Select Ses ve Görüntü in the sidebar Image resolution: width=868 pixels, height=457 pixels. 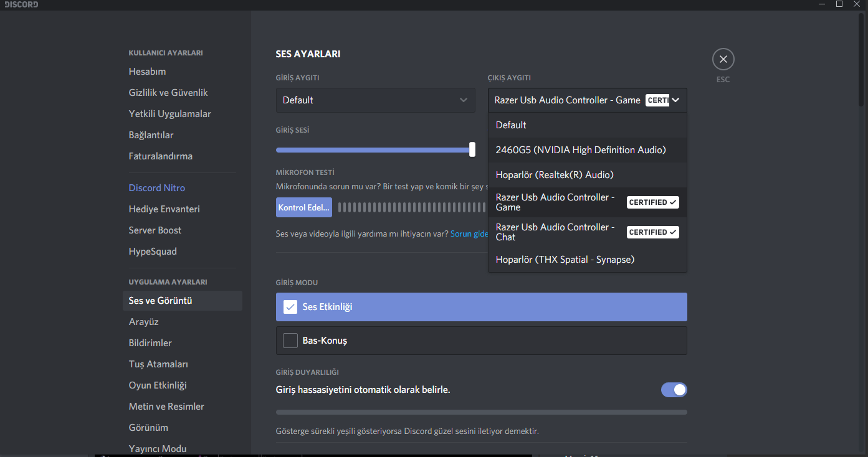(182, 301)
